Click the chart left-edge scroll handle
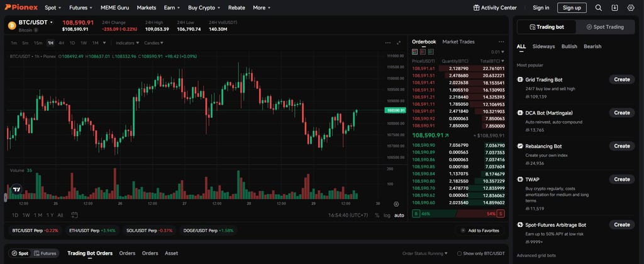 tap(5, 198)
